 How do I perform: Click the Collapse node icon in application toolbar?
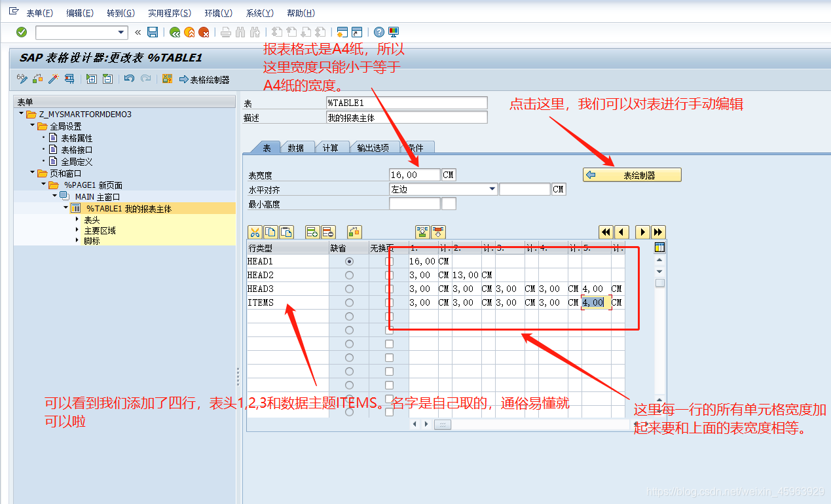tap(107, 79)
